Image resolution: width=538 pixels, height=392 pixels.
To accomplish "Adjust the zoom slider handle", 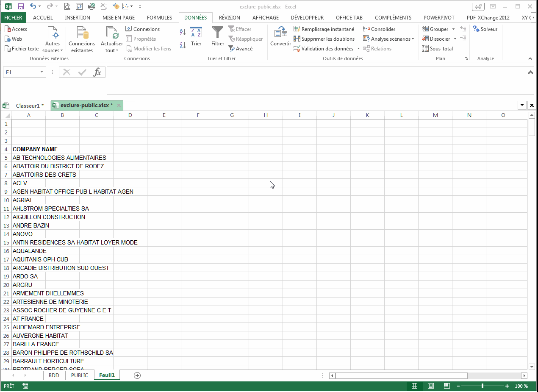I will pyautogui.click(x=483, y=386).
